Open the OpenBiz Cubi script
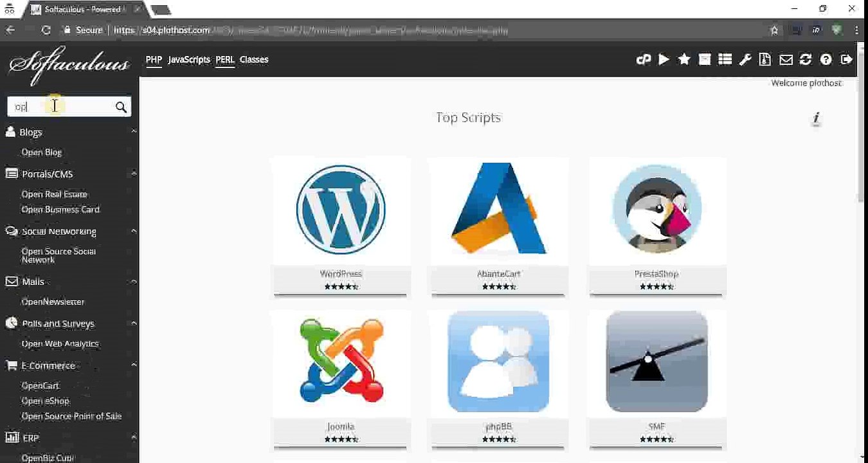 tap(48, 458)
